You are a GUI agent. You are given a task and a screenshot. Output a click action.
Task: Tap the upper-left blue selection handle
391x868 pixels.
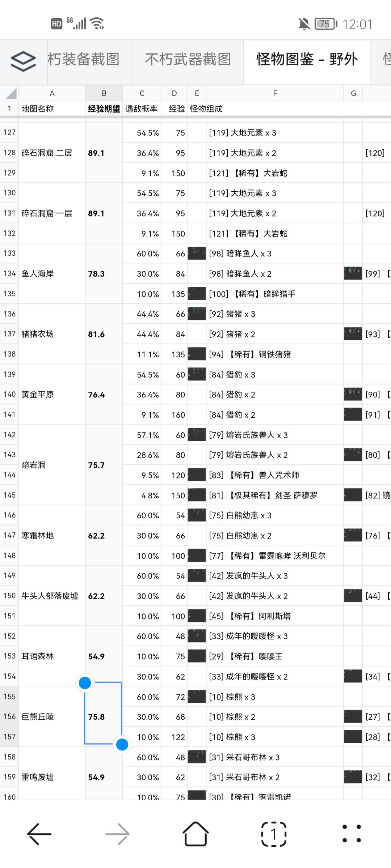point(85,683)
